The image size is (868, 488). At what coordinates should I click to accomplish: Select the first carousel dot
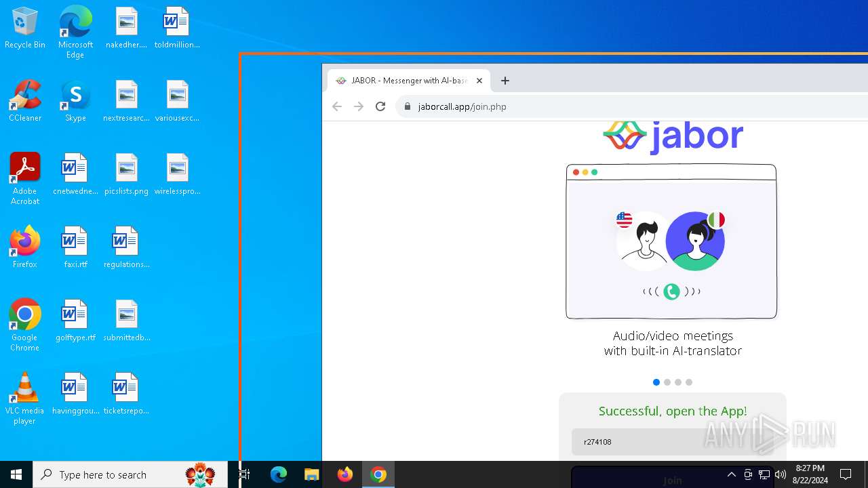[x=656, y=382]
